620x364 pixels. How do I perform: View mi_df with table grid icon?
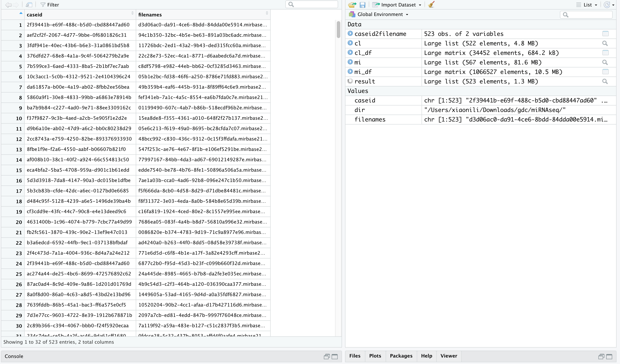605,72
